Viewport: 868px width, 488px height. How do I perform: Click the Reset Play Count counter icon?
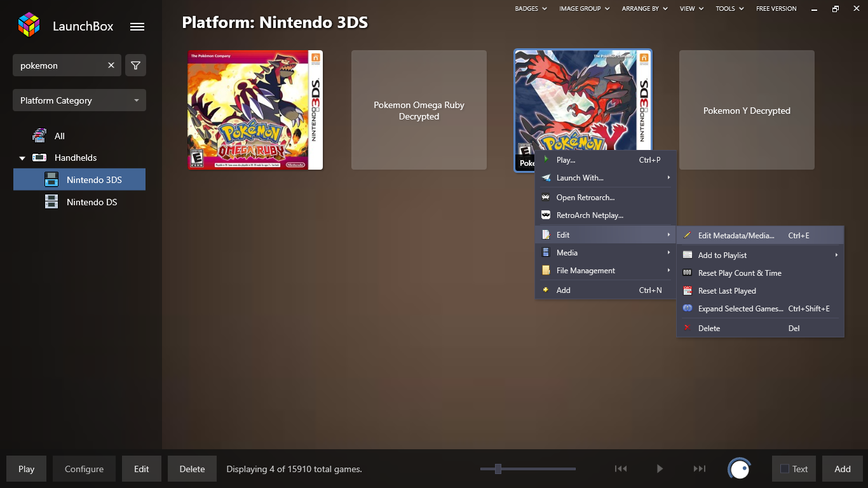pos(688,273)
